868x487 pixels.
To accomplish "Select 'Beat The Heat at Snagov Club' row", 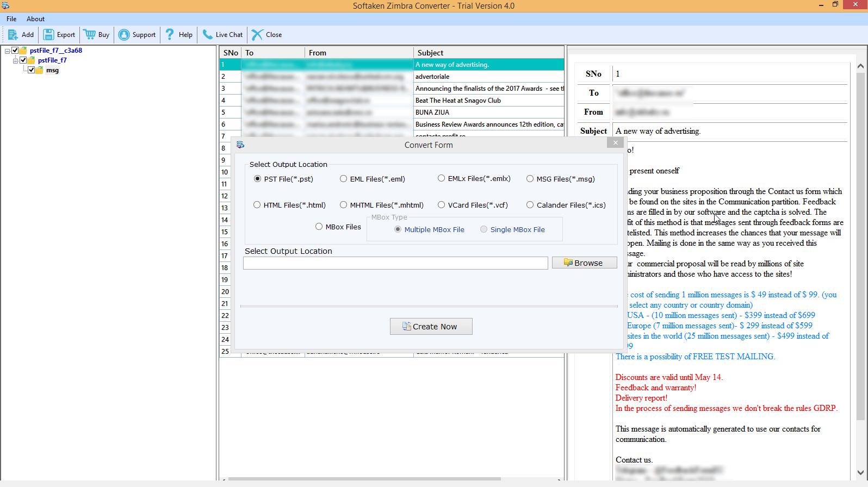I will [x=392, y=101].
